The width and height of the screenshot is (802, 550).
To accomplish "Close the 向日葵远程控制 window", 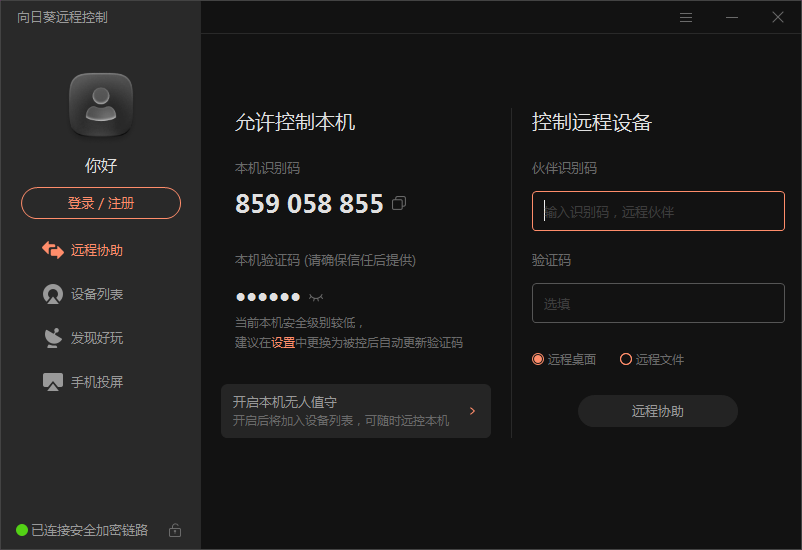I will 778,17.
